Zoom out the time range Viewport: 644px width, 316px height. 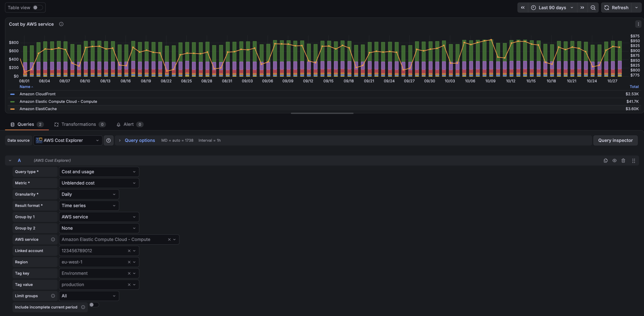[593, 8]
